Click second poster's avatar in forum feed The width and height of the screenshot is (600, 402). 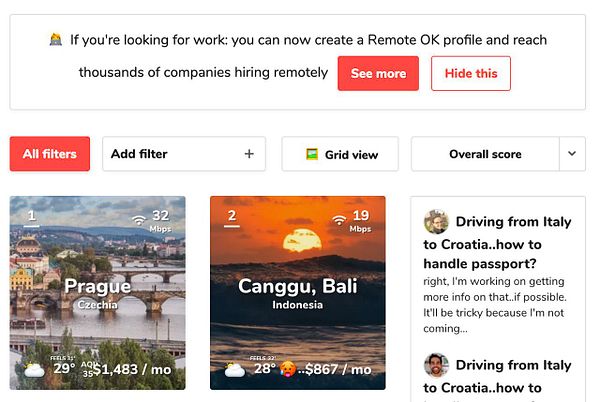tap(436, 365)
